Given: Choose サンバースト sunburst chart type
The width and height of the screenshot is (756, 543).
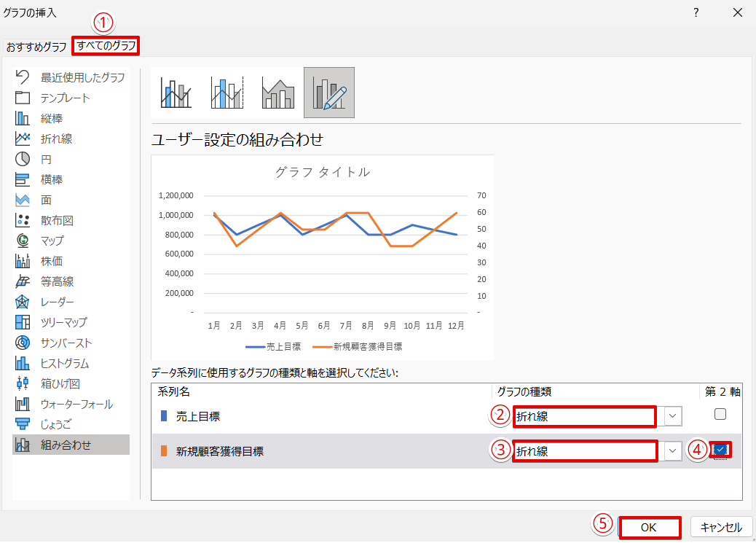Looking at the screenshot, I should tap(66, 343).
